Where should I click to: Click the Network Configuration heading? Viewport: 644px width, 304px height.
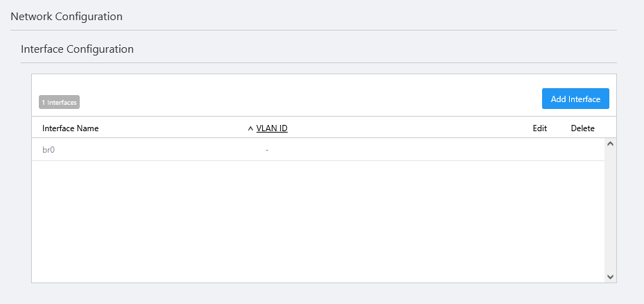tap(67, 17)
